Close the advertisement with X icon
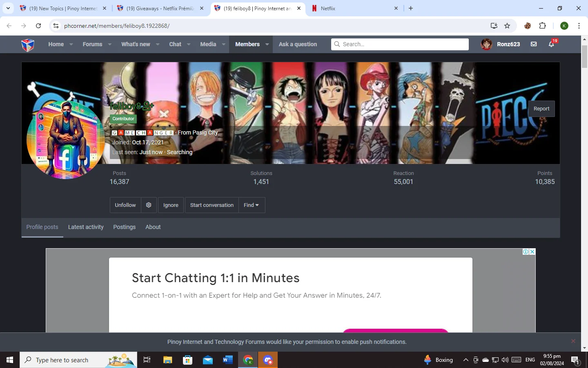The height and width of the screenshot is (368, 588). (x=532, y=252)
